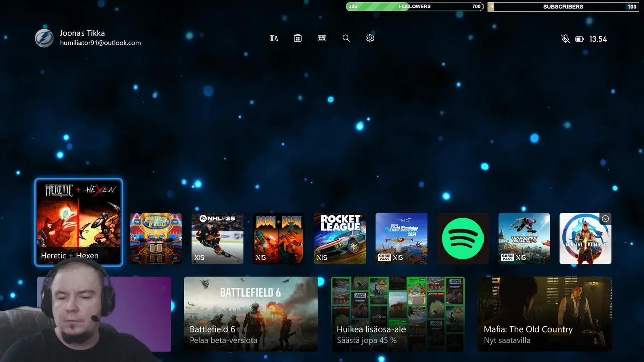Screen dimensions: 644x362
Task: Open the Settings gear icon
Action: point(370,38)
